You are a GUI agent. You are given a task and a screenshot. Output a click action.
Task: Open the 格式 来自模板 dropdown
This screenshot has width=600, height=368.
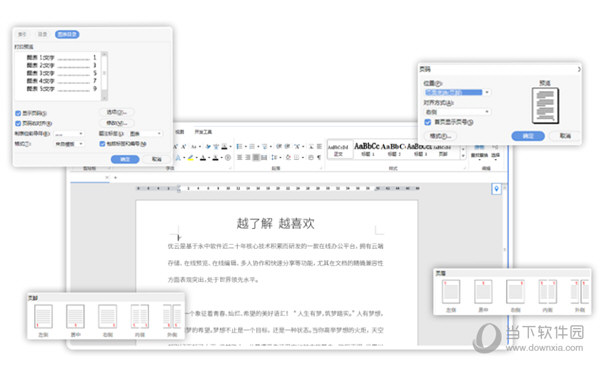(69, 144)
